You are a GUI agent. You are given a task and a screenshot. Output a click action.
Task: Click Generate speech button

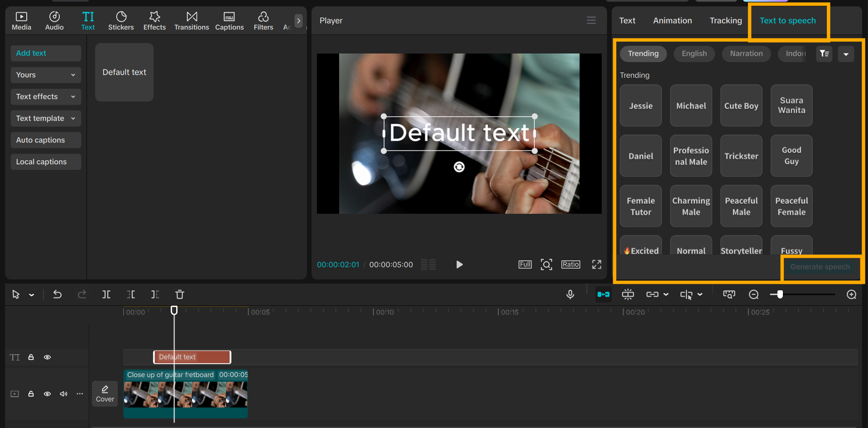coord(820,266)
